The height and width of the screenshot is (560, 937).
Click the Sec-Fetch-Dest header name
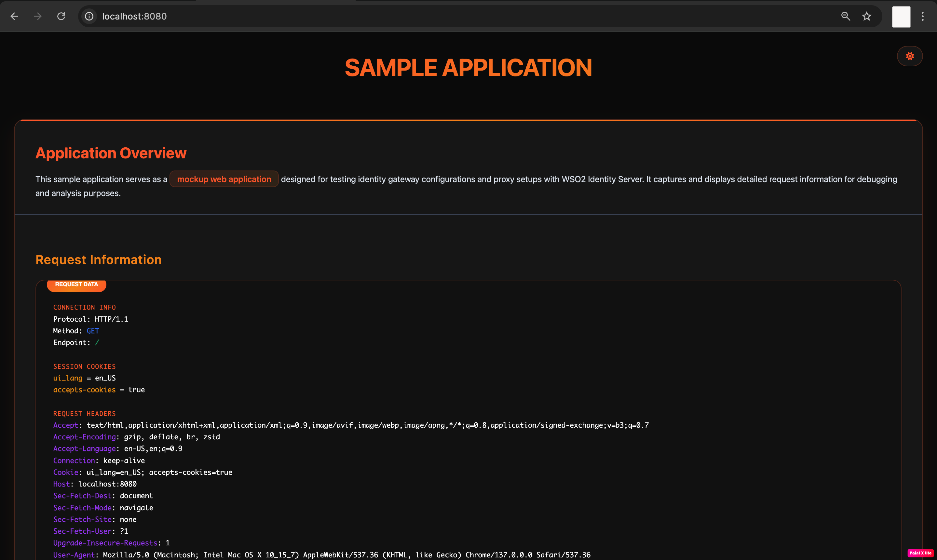(x=82, y=496)
